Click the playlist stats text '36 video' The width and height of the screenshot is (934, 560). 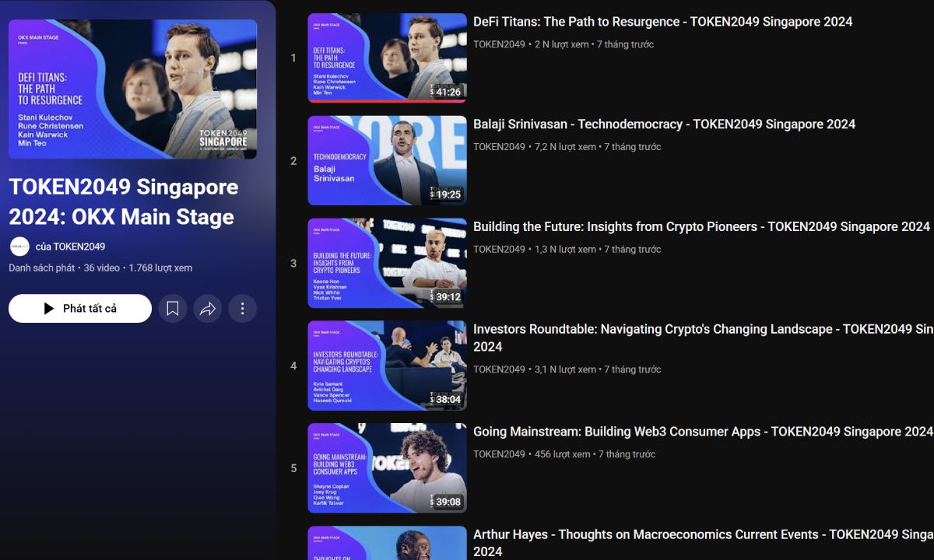101,268
